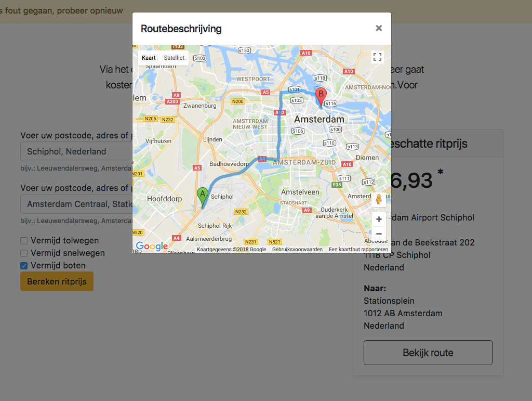Viewport: 532px width, 401px height.
Task: Click the Vijfhuizen label on map
Action: tap(158, 141)
